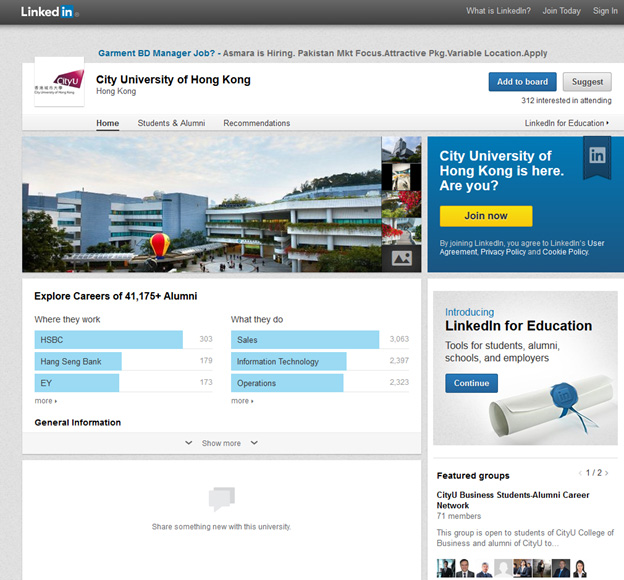Click Share something new with this university
The height and width of the screenshot is (580, 624).
coord(221,527)
